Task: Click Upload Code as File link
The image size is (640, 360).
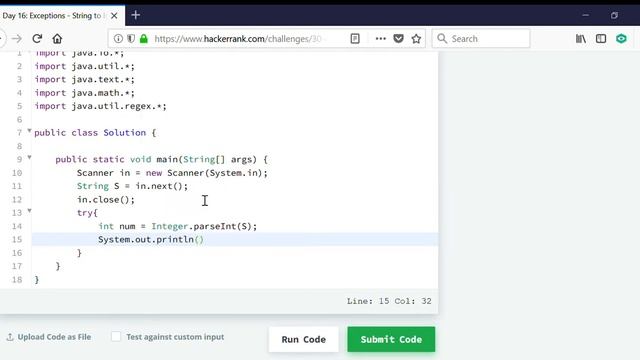Action: pyautogui.click(x=49, y=337)
